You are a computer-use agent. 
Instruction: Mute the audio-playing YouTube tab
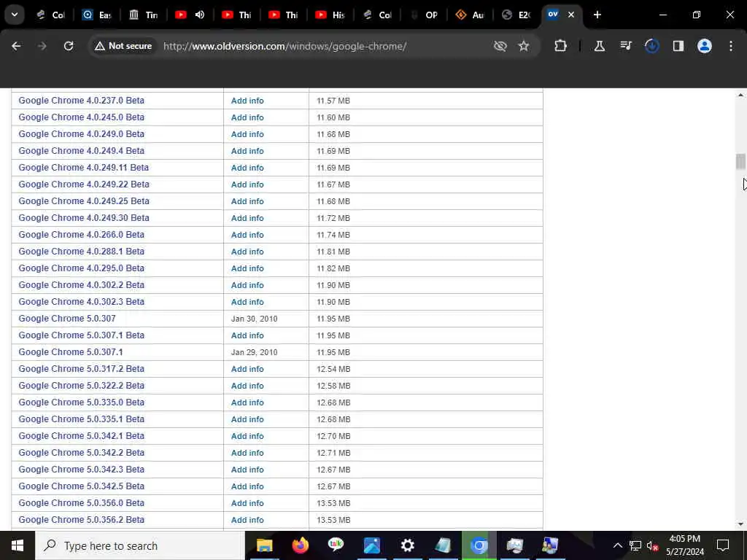200,15
